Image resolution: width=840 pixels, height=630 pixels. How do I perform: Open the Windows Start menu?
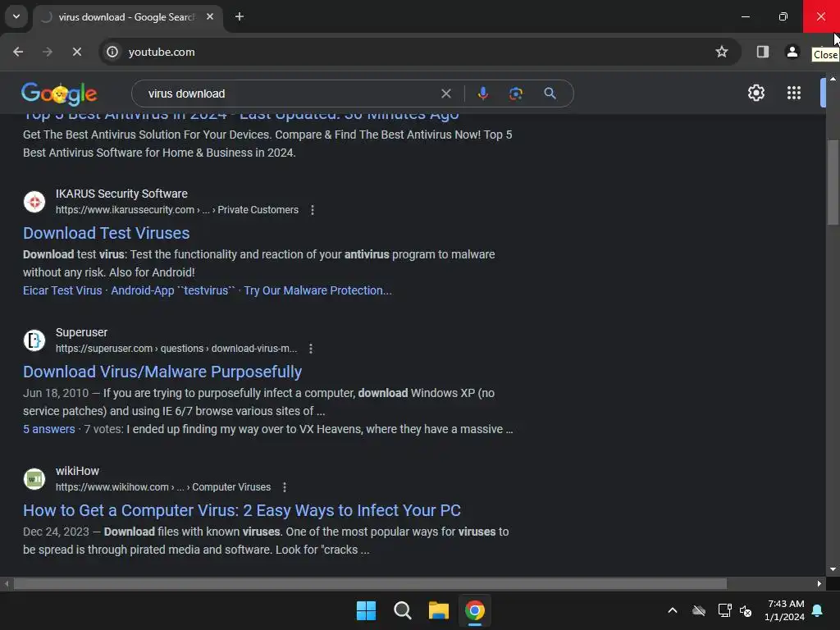point(367,610)
